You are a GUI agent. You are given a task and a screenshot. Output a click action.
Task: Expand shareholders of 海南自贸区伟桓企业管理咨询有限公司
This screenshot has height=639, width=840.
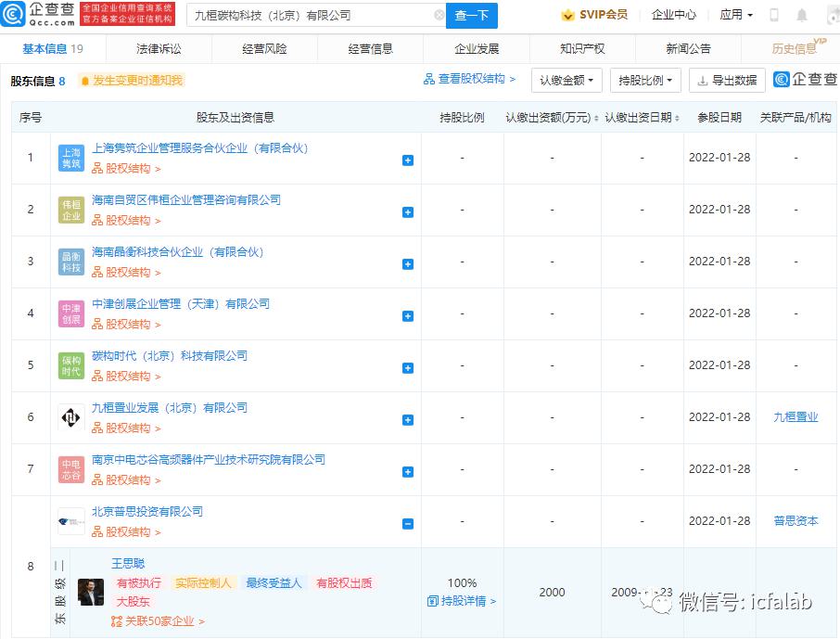(x=408, y=212)
